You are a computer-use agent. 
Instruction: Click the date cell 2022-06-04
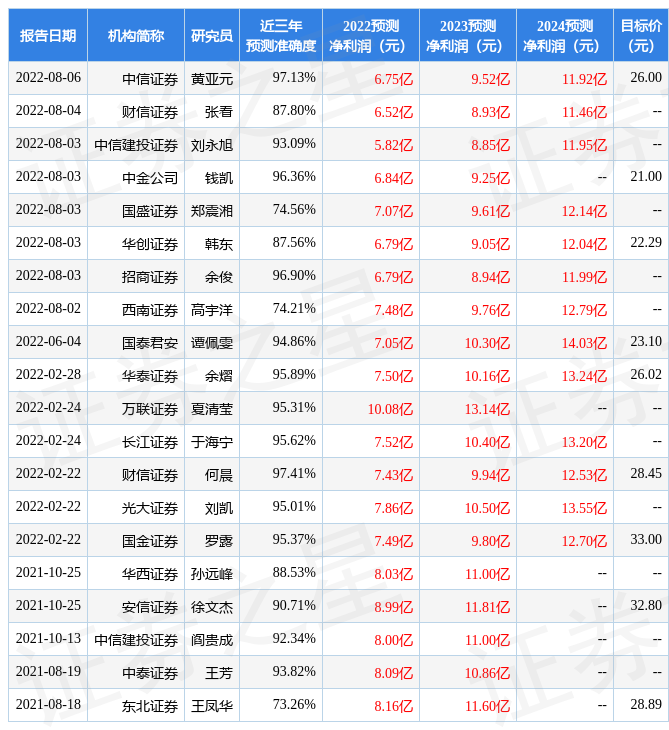pyautogui.click(x=48, y=341)
